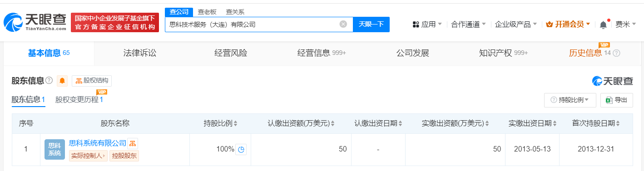Click the help icon next to 历史信息 14
The image size is (644, 171).
coord(616,53)
